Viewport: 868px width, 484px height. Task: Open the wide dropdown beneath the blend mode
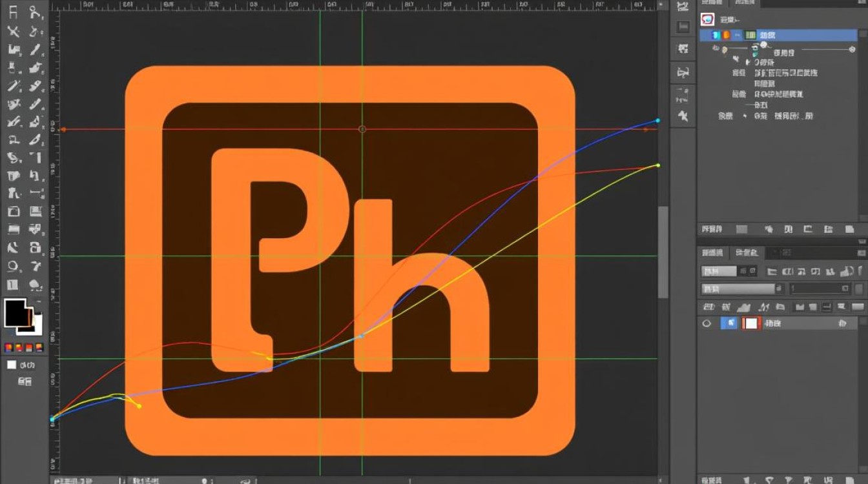(738, 289)
